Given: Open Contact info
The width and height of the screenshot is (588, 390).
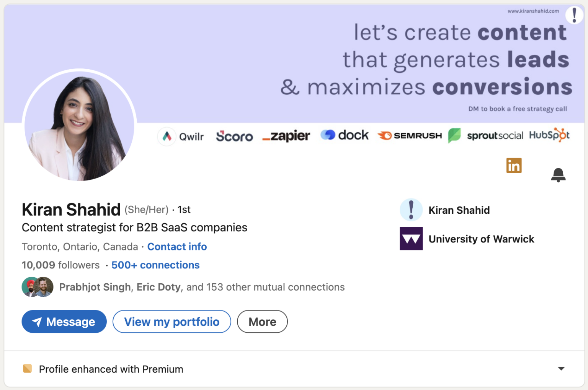Looking at the screenshot, I should [177, 247].
